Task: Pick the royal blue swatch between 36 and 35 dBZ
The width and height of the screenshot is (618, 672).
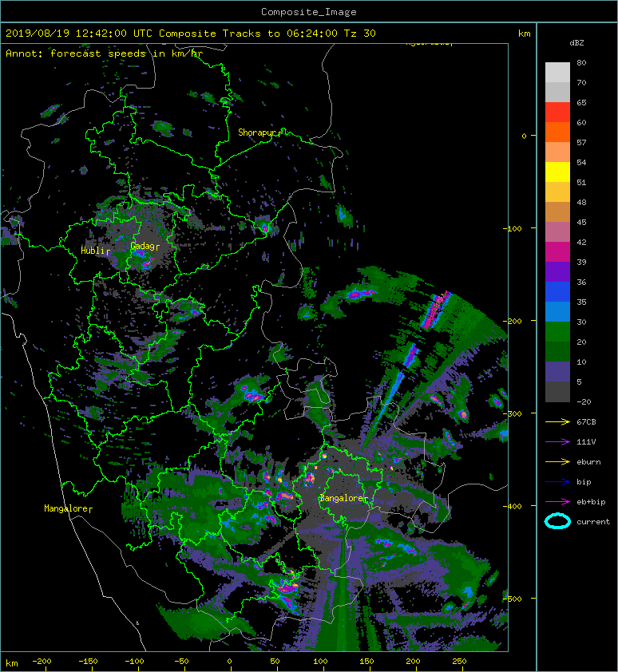Action: [x=557, y=291]
